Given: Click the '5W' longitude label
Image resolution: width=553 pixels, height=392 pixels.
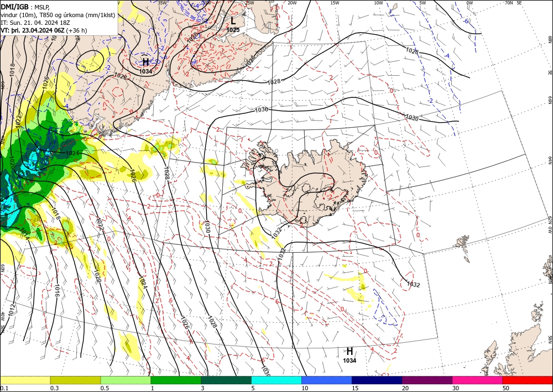Looking at the screenshot, I should 422,3.
